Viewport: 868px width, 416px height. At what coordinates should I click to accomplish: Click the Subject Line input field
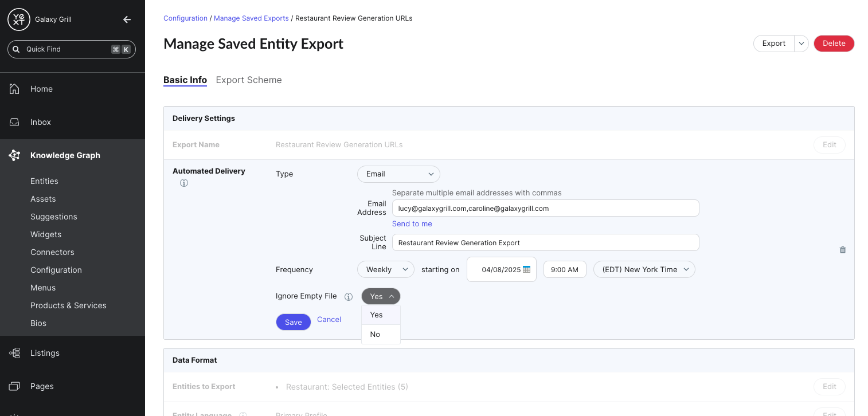click(545, 242)
